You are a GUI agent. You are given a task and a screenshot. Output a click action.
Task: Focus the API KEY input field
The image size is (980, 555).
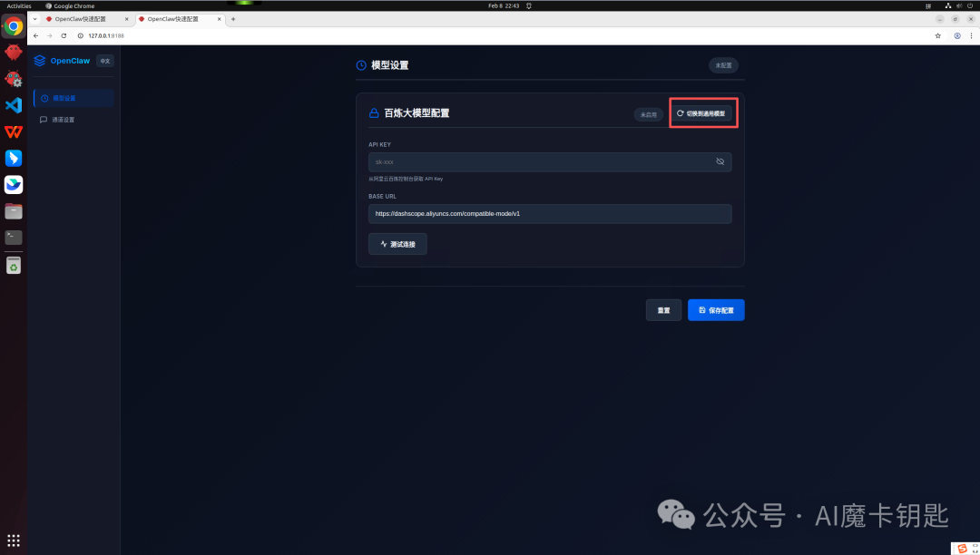[550, 161]
